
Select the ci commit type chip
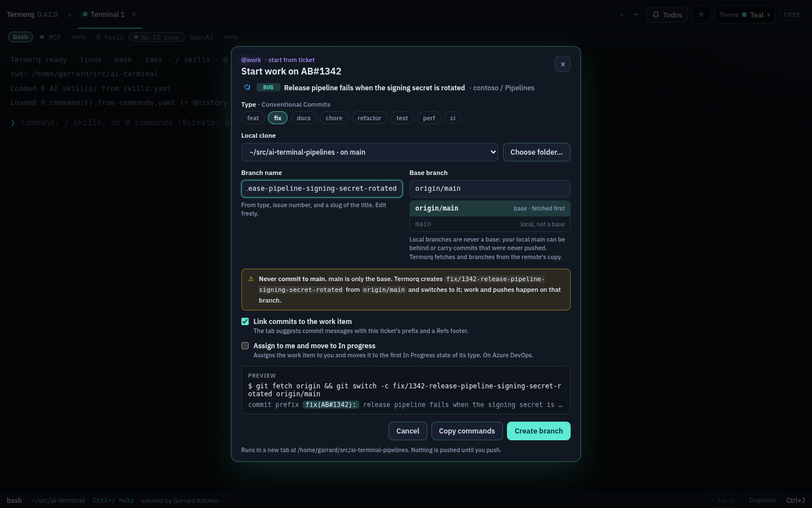pyautogui.click(x=453, y=118)
